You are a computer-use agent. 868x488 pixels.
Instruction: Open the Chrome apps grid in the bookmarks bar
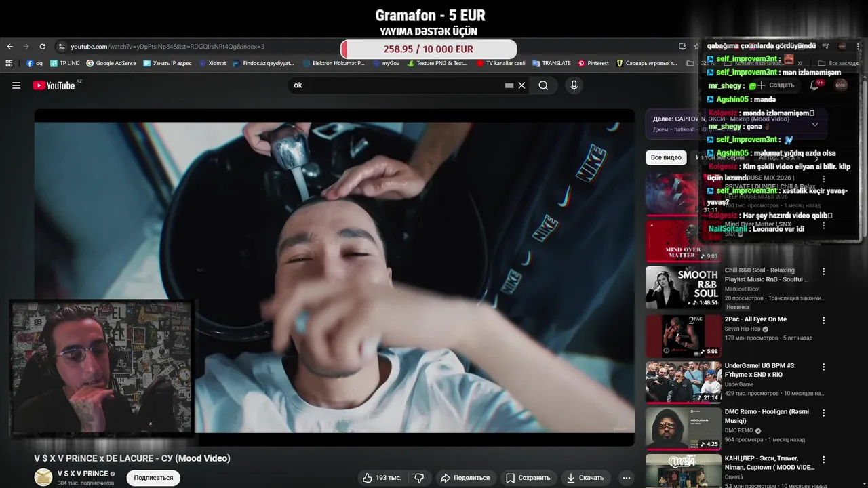(9, 63)
